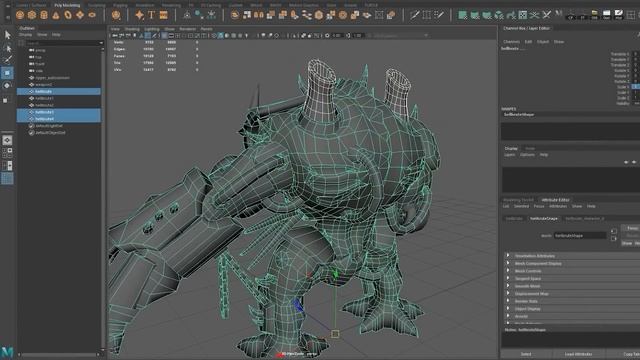Image resolution: width=640 pixels, height=360 pixels.
Task: Choose the Select tool arrow in toolbox
Action: click(7, 35)
